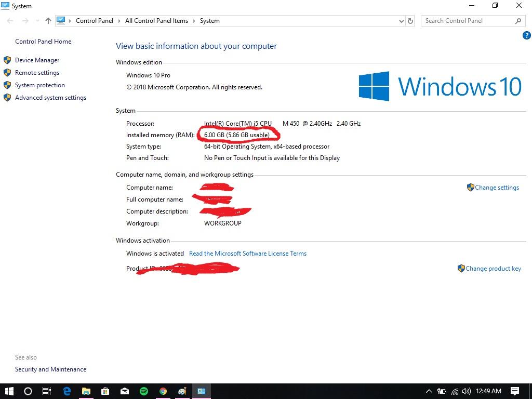Viewport: 532px width, 399px height.
Task: Open Security and Maintenance link
Action: pyautogui.click(x=50, y=369)
